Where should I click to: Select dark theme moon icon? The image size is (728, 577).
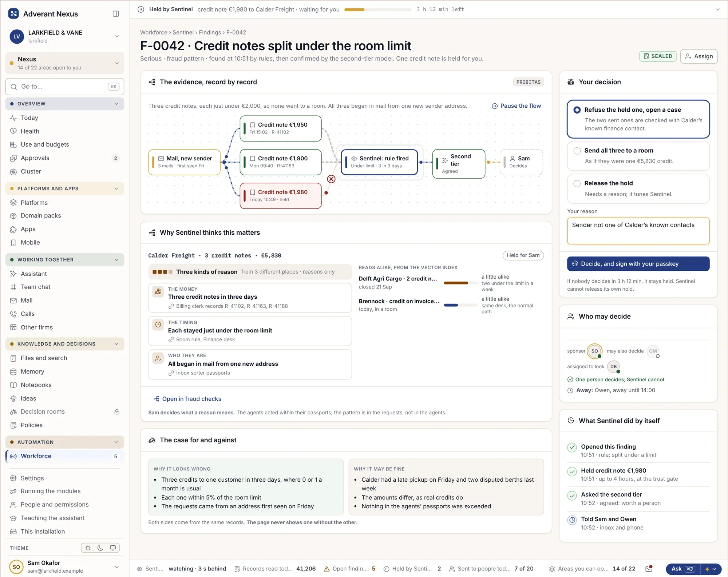tap(100, 548)
